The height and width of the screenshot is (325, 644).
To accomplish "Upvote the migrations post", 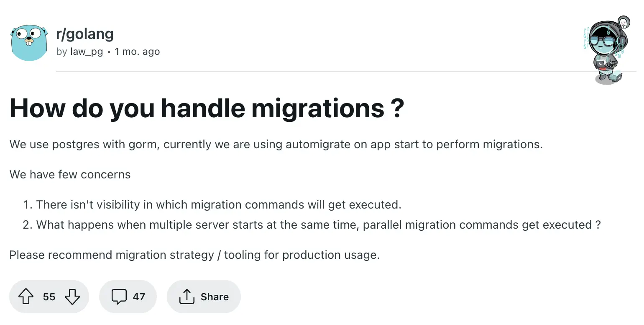I will coord(26,297).
